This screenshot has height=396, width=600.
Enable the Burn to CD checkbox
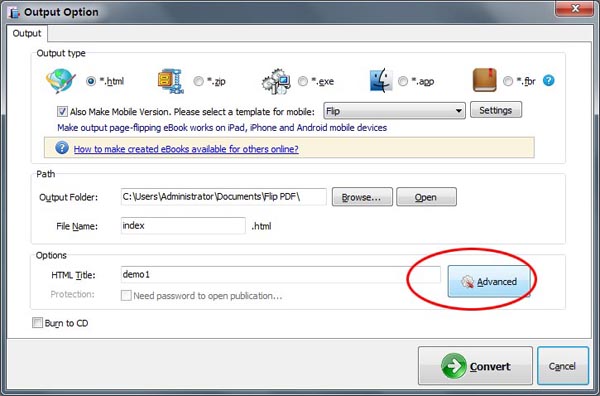37,323
